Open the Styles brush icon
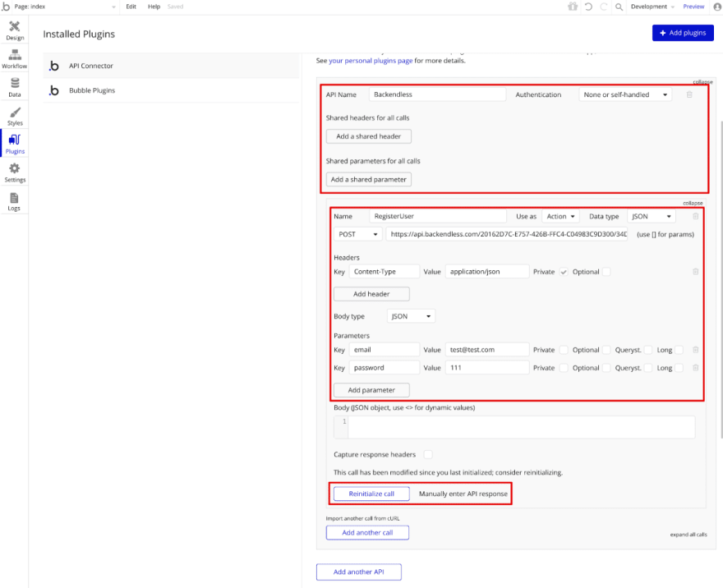 [15, 112]
